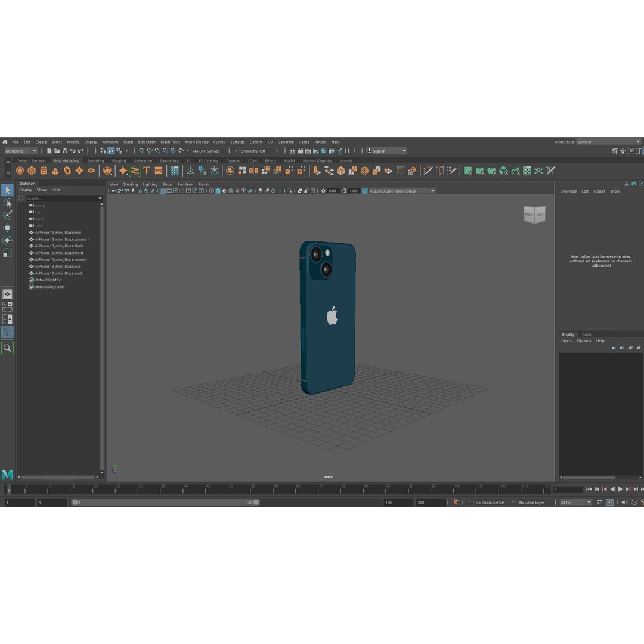Click the Super Shapes star icon
This screenshot has height=644, width=644.
[123, 171]
